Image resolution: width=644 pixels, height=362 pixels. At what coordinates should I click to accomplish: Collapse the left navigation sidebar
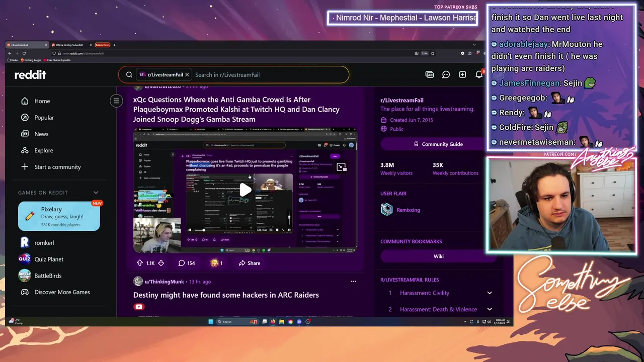(116, 101)
